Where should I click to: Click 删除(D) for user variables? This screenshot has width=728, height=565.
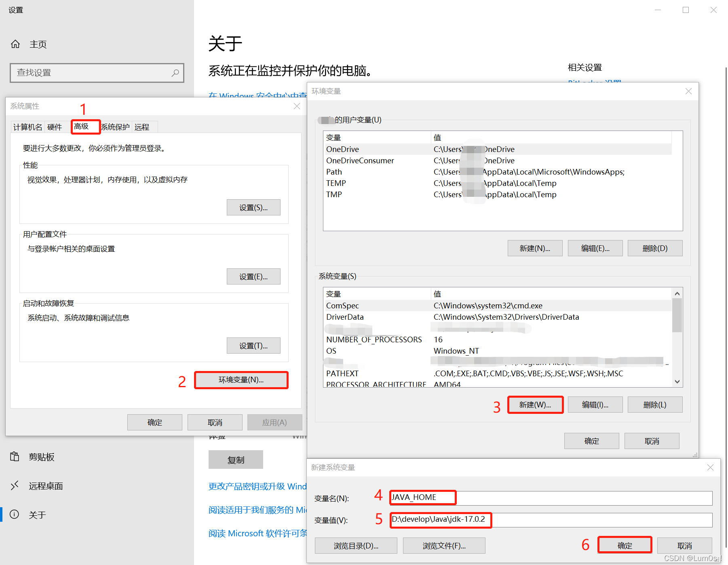coord(655,248)
